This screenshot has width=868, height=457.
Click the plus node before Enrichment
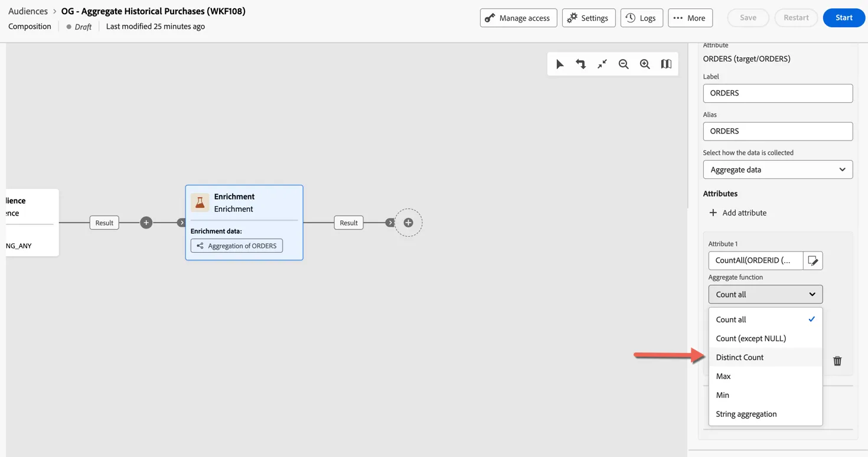(146, 223)
